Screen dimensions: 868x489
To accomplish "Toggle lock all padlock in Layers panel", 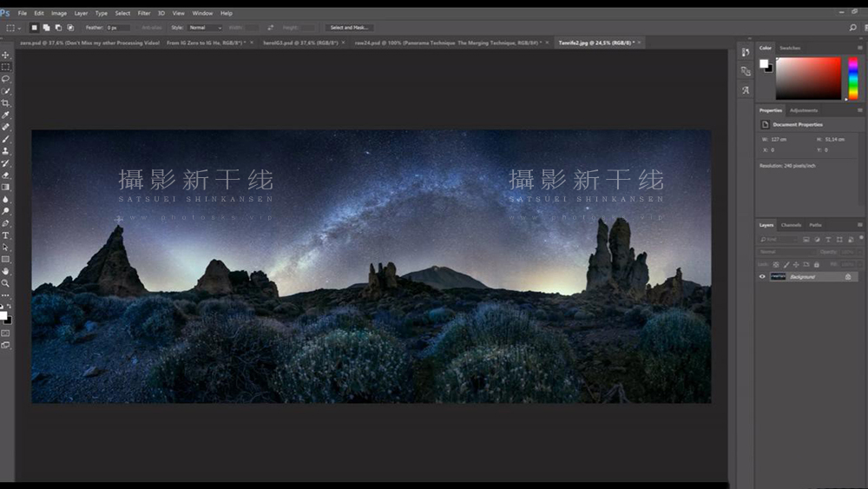I will click(x=817, y=265).
